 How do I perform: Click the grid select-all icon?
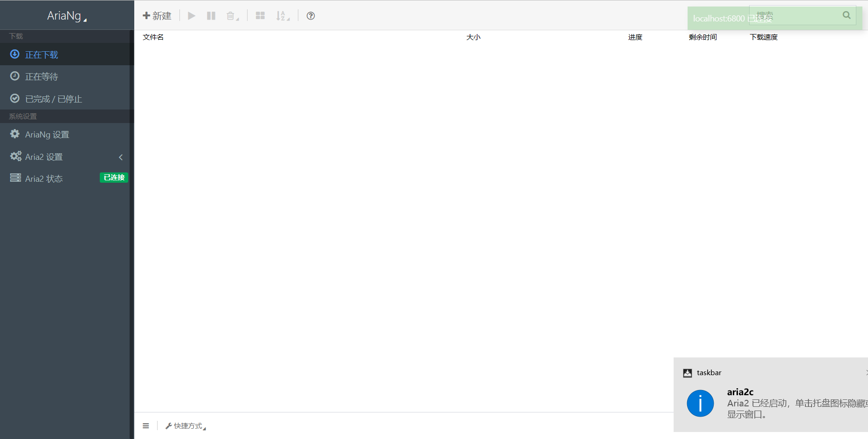click(x=260, y=16)
